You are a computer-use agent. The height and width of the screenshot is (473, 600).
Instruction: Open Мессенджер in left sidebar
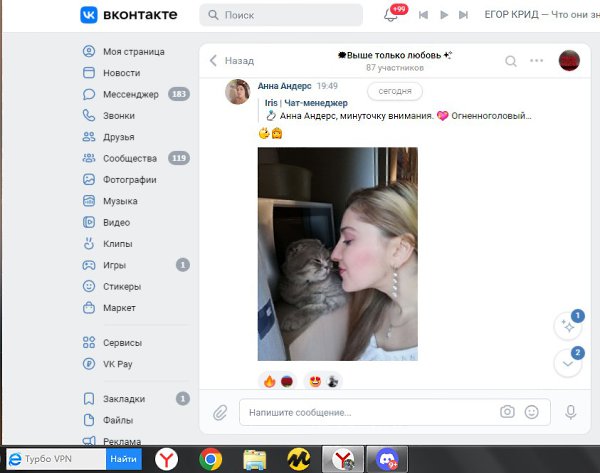point(130,94)
